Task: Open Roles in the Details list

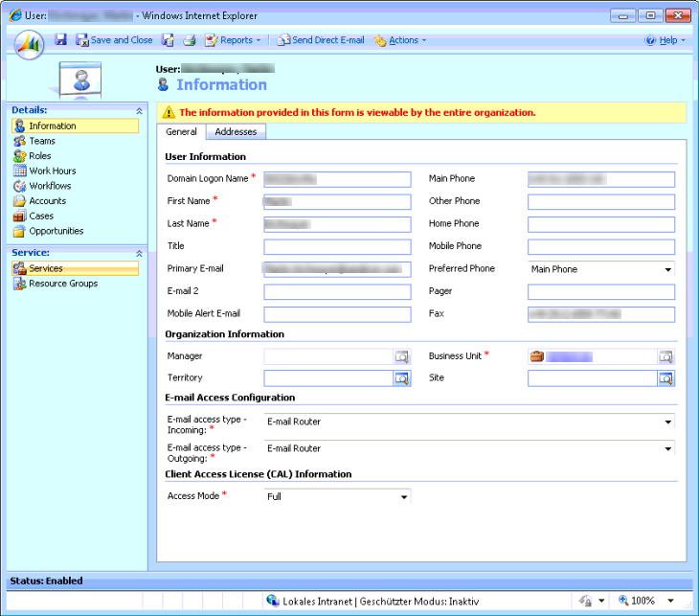Action: pyautogui.click(x=39, y=156)
